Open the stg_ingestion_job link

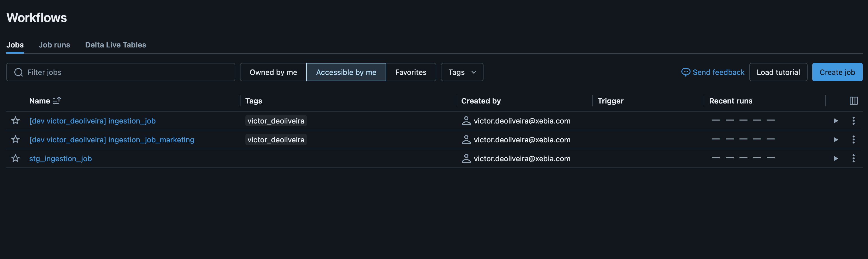[x=60, y=158]
